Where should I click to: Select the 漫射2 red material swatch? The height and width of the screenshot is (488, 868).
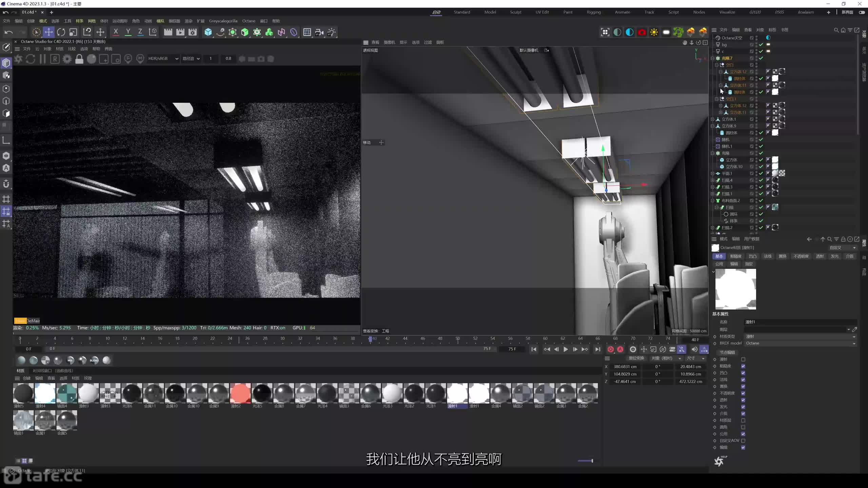[240, 393]
